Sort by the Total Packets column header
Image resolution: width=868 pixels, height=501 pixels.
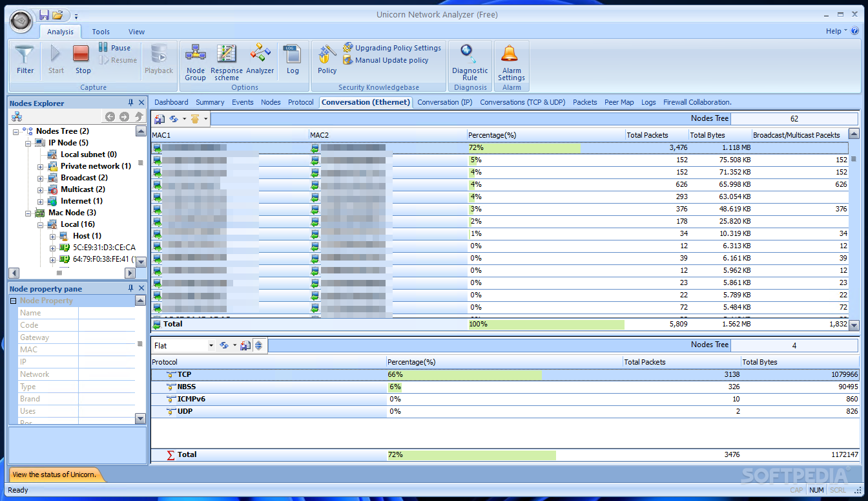[656, 135]
